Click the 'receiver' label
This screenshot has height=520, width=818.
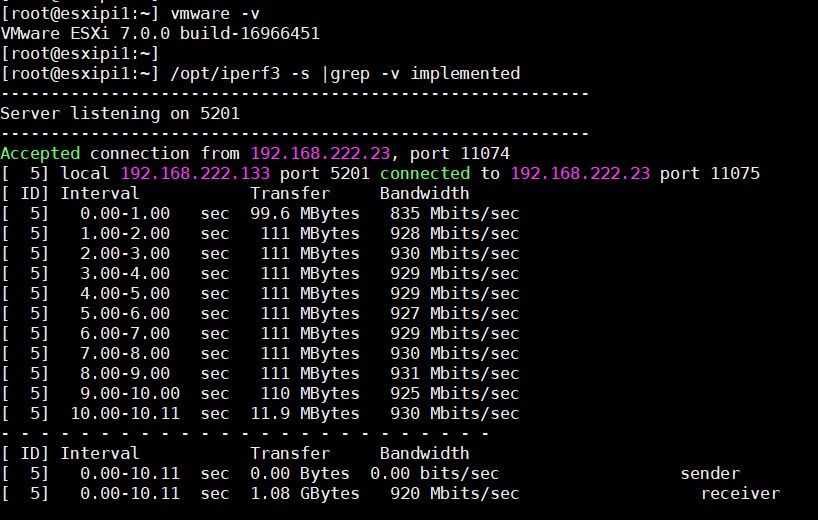click(x=740, y=493)
